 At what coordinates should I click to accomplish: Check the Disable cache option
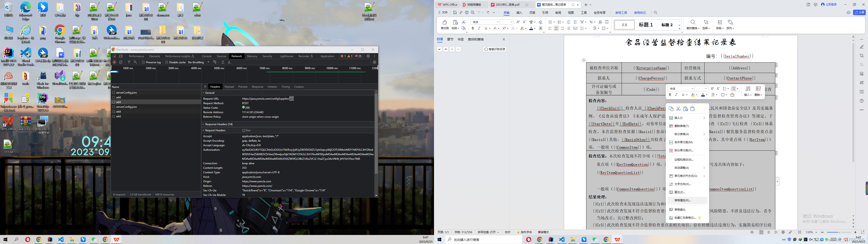(166, 62)
